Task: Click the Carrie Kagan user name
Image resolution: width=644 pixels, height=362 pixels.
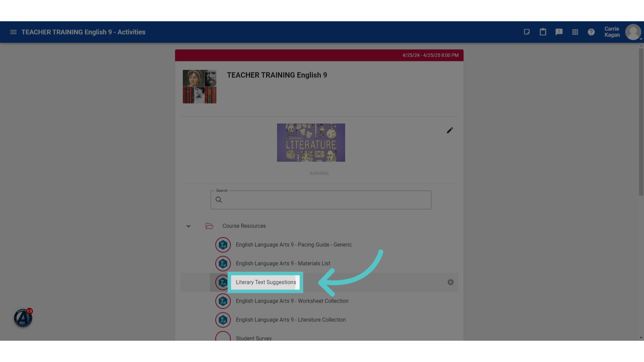Action: [612, 32]
